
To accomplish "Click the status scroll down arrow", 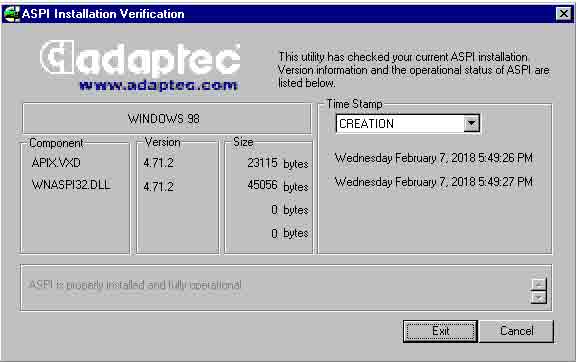I will coord(539,297).
